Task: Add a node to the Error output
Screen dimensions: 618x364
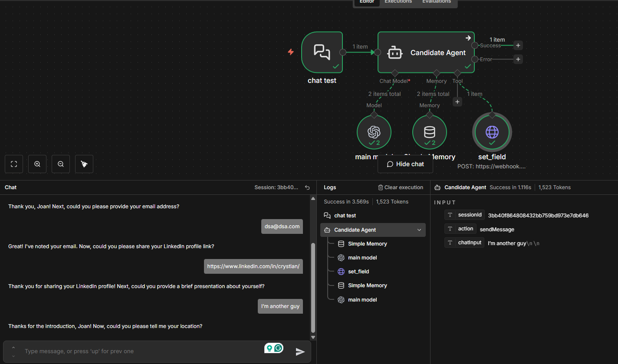Action: [x=518, y=59]
